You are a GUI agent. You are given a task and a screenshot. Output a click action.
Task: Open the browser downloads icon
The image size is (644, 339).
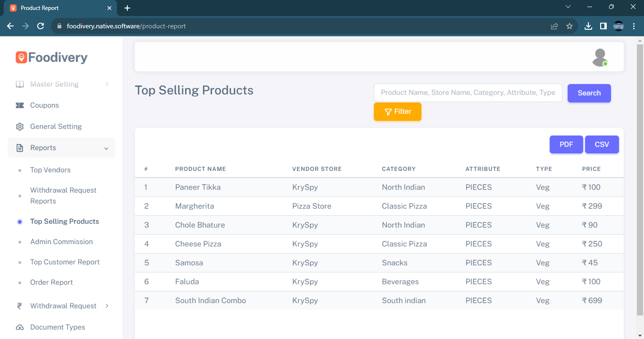(588, 26)
